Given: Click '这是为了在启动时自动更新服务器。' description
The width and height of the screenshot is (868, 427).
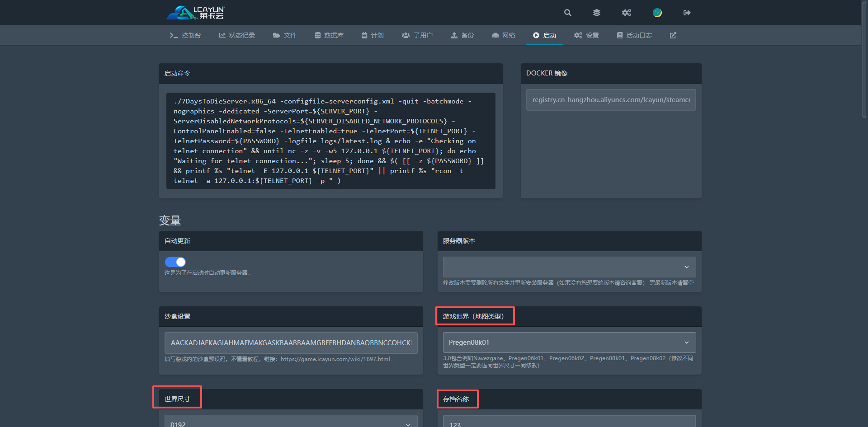Looking at the screenshot, I should (x=208, y=273).
